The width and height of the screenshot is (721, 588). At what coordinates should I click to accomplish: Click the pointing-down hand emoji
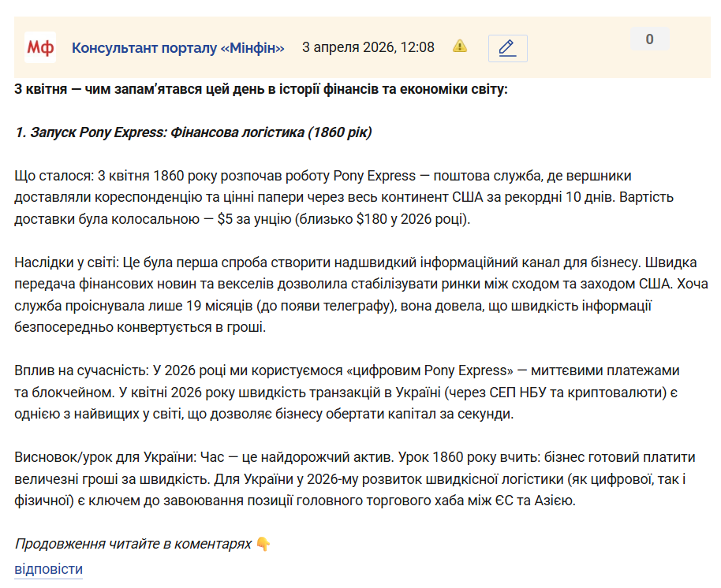263,544
